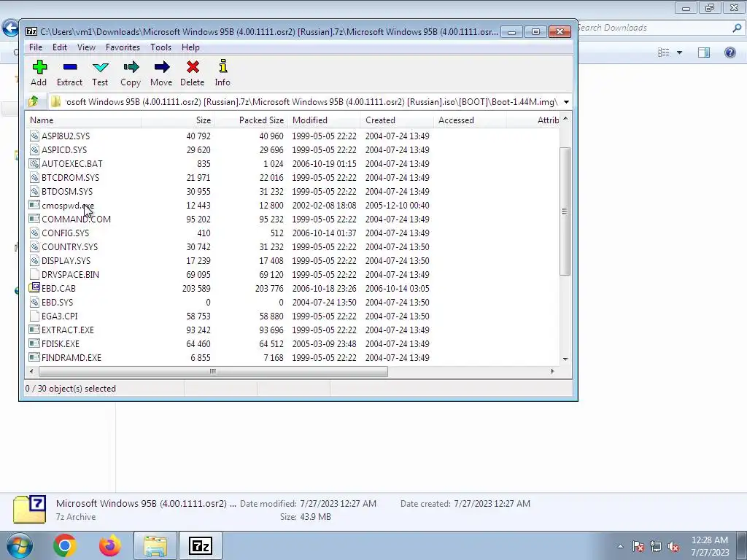Click scroll right arrow of file list

point(552,371)
